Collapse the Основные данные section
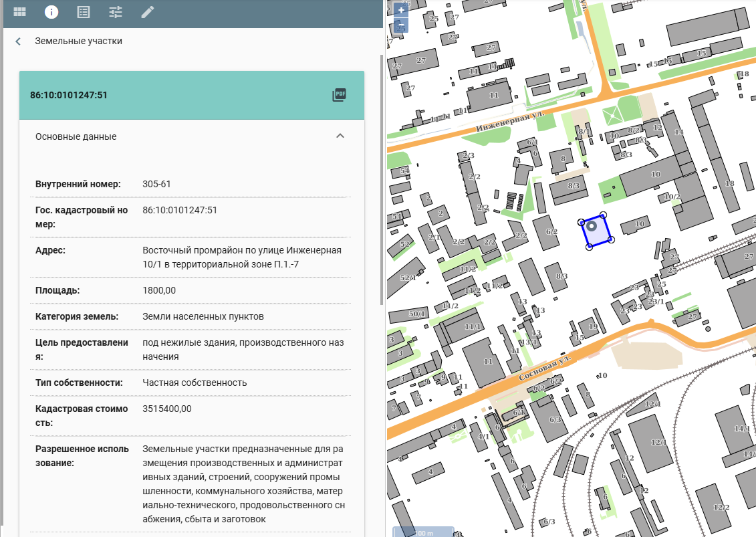 pos(340,136)
